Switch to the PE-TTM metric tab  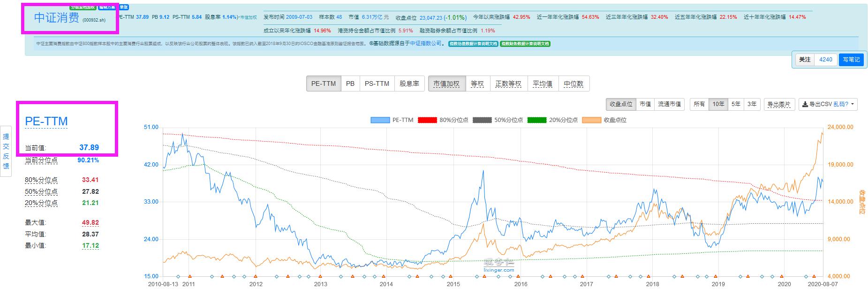[324, 84]
